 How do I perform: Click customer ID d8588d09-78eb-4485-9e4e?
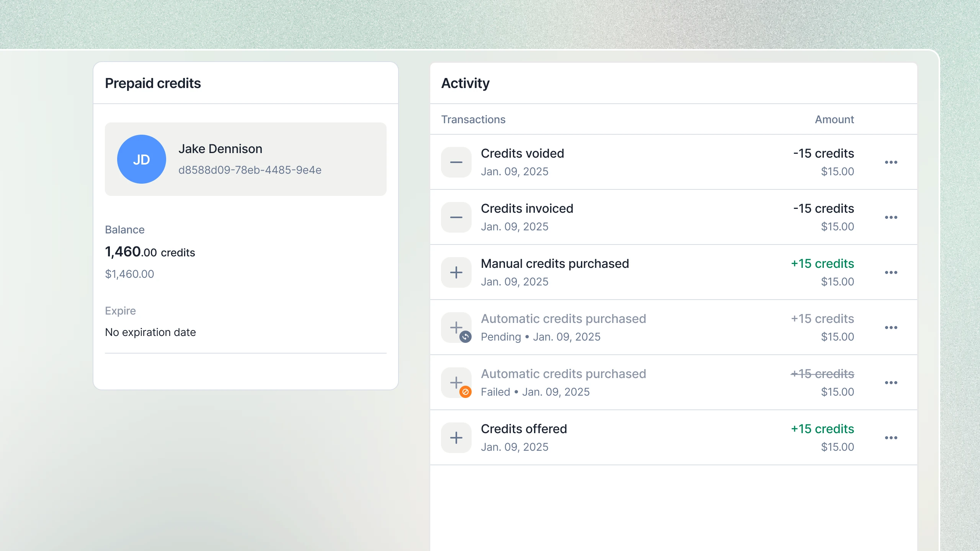(250, 170)
